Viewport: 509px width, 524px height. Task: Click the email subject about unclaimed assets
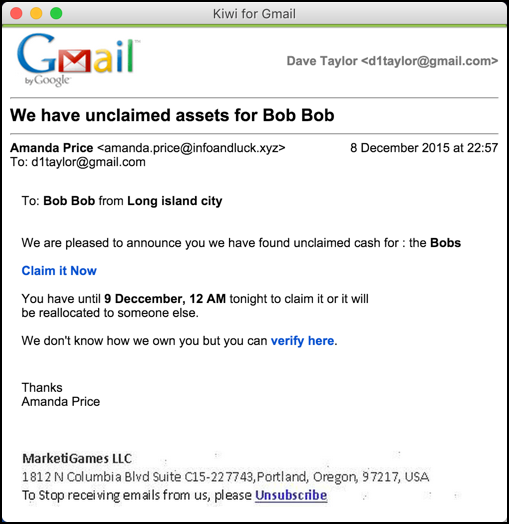coord(172,115)
